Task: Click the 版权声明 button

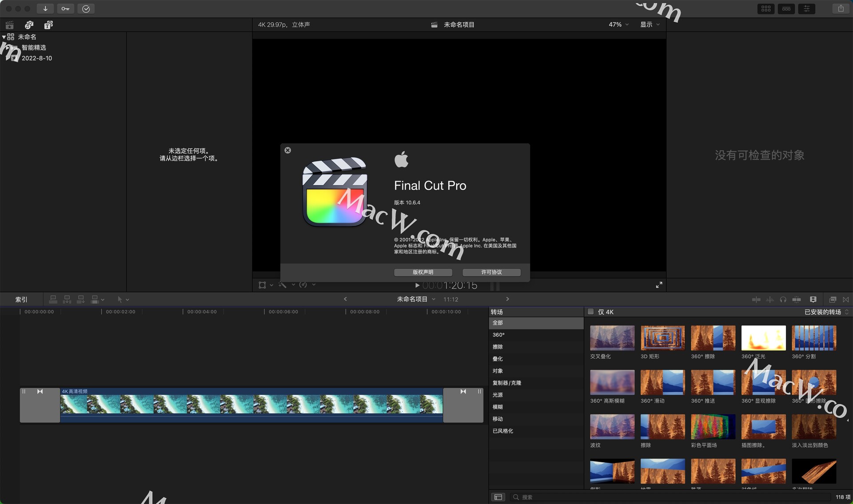Action: pyautogui.click(x=423, y=272)
